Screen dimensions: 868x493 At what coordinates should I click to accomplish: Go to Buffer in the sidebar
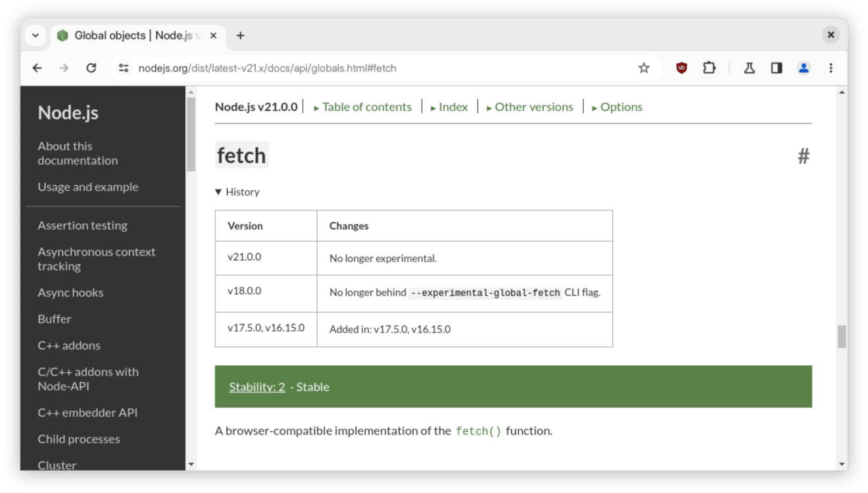[x=55, y=319]
